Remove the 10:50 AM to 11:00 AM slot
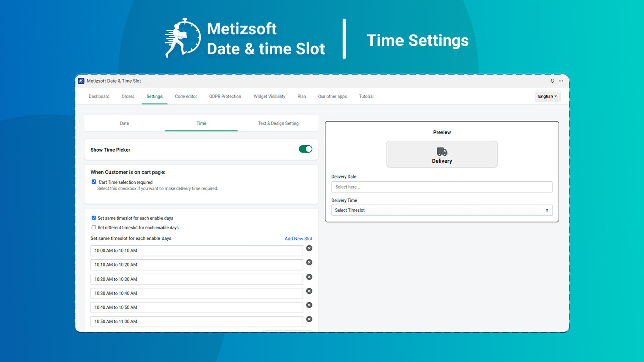 point(309,319)
